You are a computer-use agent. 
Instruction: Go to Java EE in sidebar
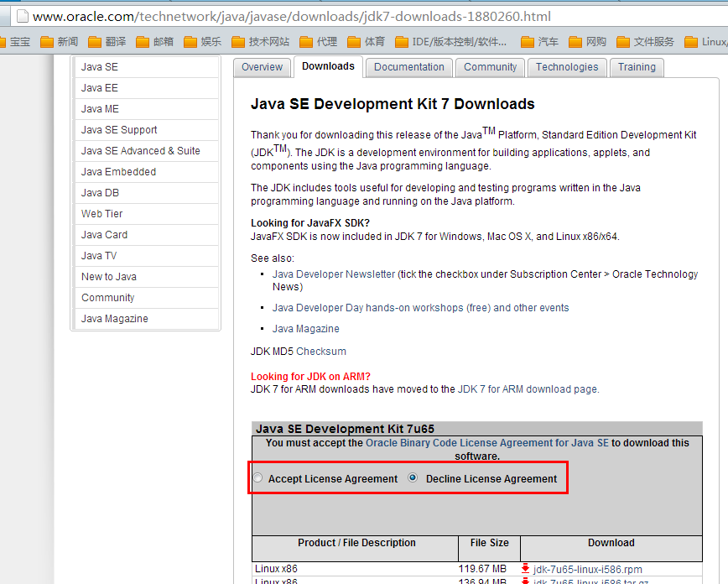146,88
